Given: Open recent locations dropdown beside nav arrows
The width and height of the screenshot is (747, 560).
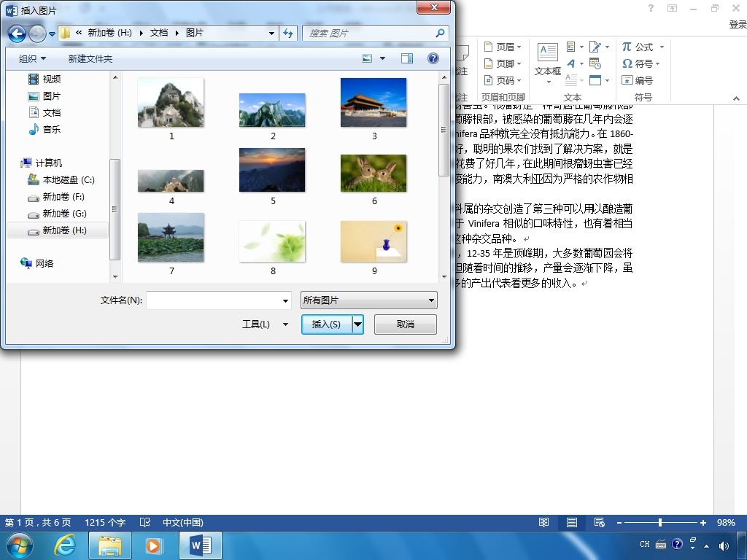Looking at the screenshot, I should click(52, 34).
